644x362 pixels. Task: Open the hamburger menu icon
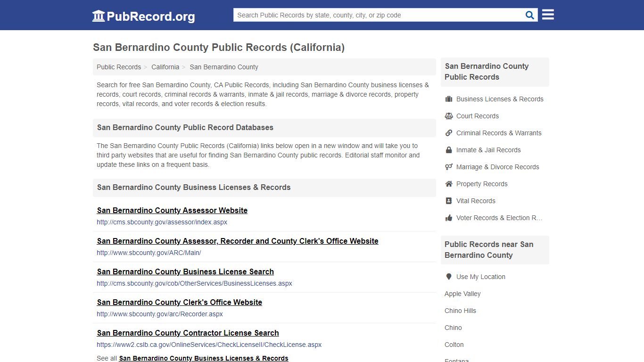click(548, 15)
